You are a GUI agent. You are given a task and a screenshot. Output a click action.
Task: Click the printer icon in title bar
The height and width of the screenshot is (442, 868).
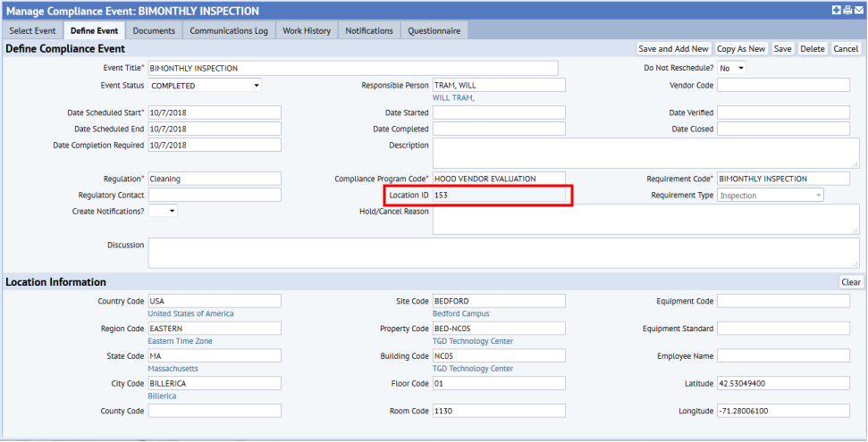[x=847, y=11]
